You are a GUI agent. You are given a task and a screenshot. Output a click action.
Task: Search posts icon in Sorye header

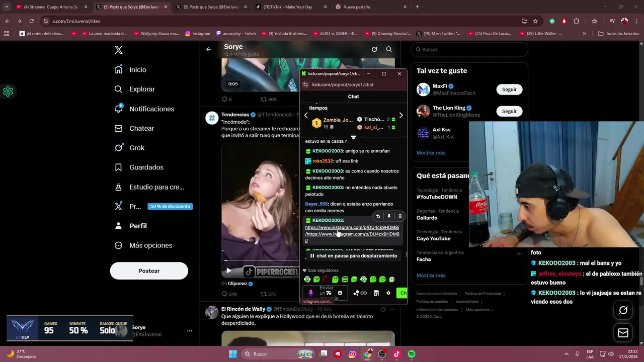point(389,49)
